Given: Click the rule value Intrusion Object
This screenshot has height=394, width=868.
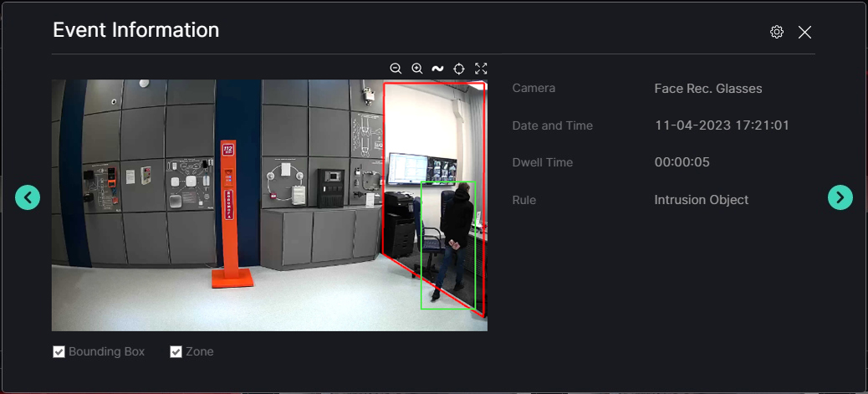Looking at the screenshot, I should 702,199.
